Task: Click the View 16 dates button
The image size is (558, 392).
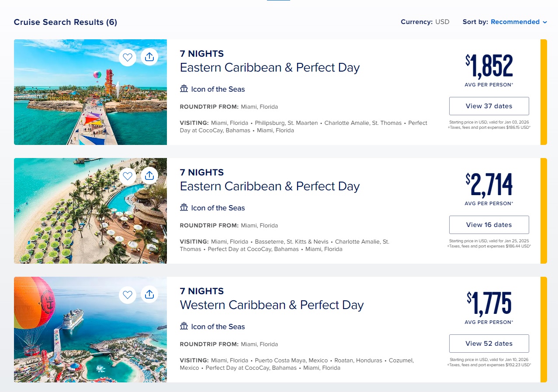Action: click(x=489, y=225)
